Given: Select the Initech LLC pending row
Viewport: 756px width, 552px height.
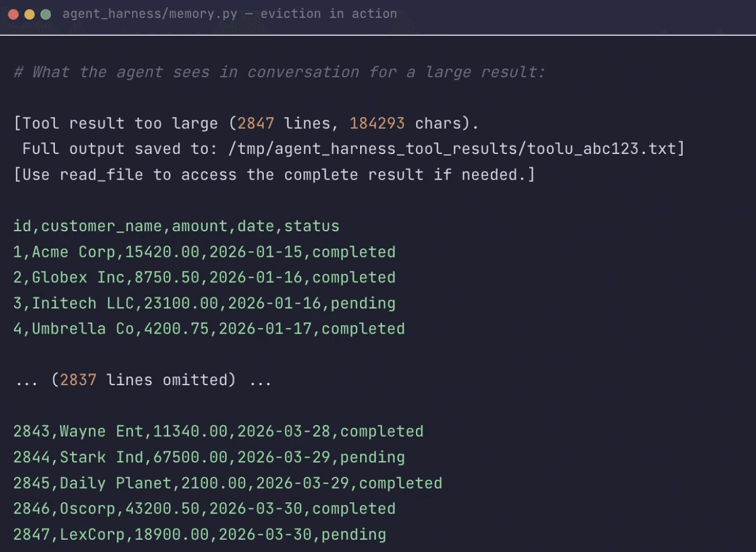Looking at the screenshot, I should [204, 303].
